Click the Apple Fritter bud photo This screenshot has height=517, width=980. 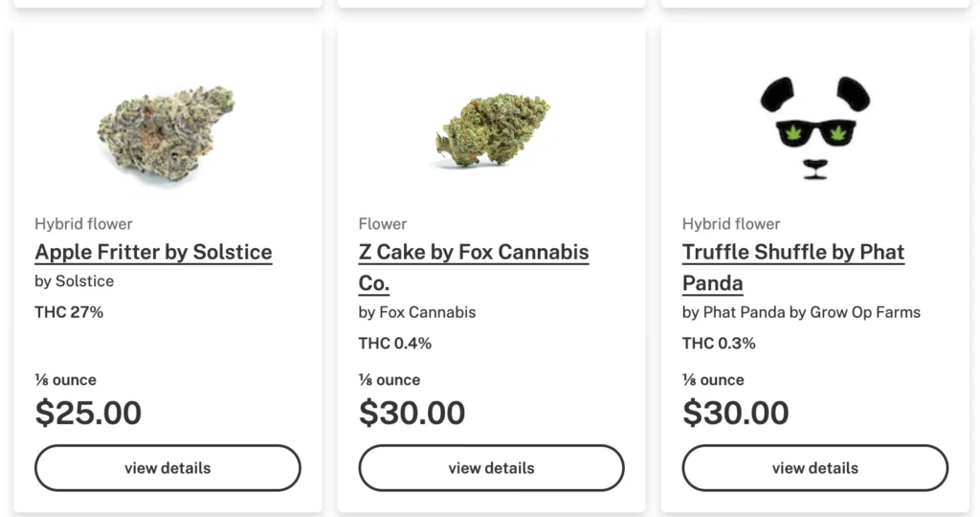(167, 133)
